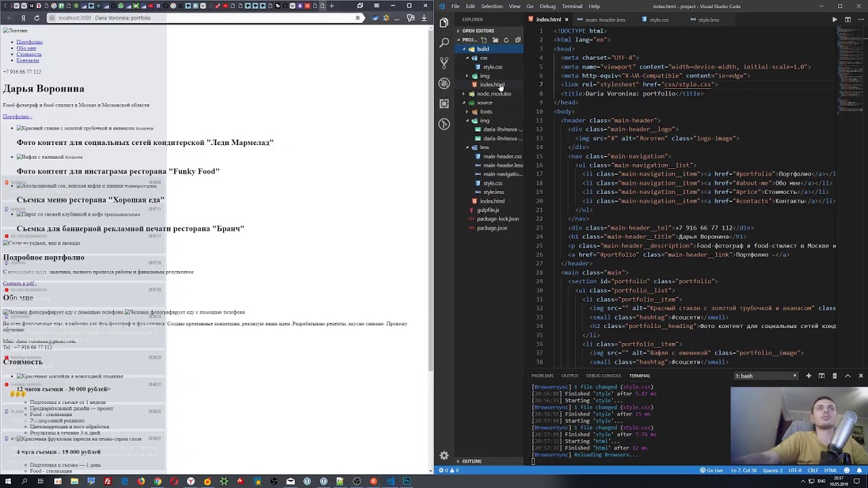
Task: Switch to the Problems panel tab
Action: (x=542, y=375)
